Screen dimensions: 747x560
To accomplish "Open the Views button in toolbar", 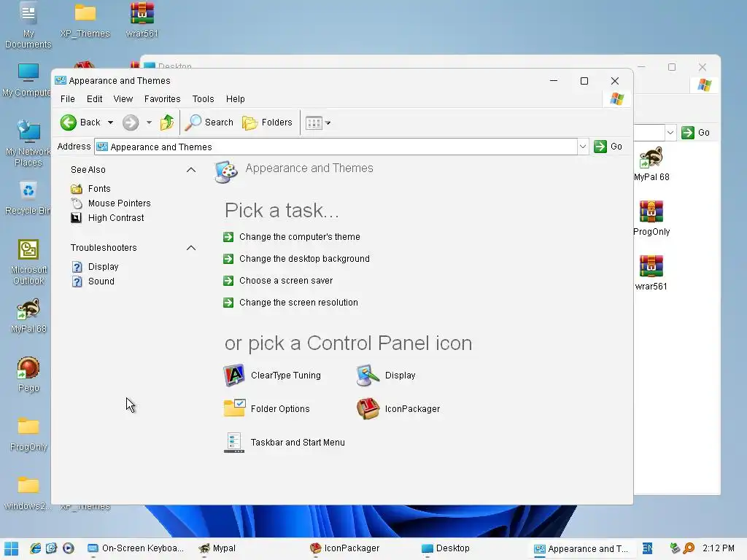I will 314,122.
